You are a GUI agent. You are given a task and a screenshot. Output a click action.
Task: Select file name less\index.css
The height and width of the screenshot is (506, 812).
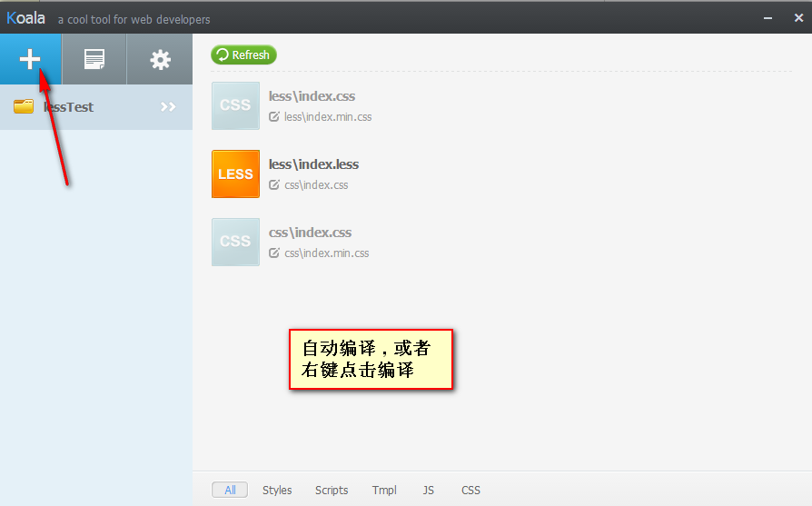click(x=312, y=96)
